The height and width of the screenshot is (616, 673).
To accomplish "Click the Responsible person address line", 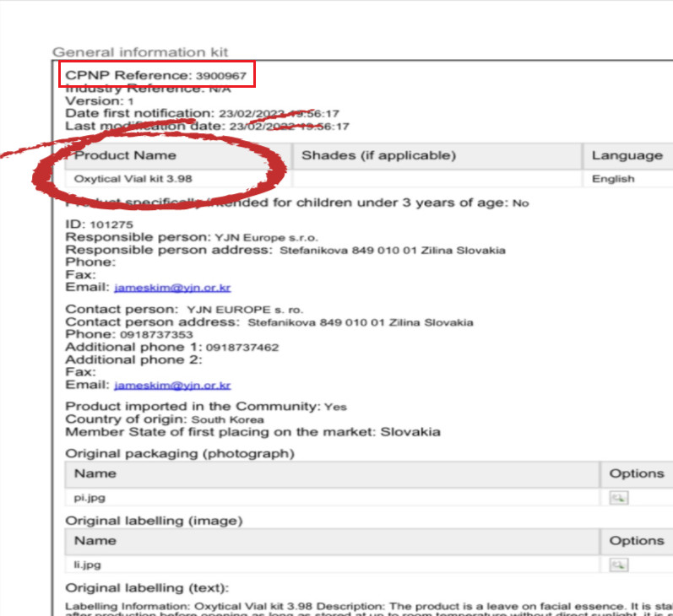I will pyautogui.click(x=285, y=250).
